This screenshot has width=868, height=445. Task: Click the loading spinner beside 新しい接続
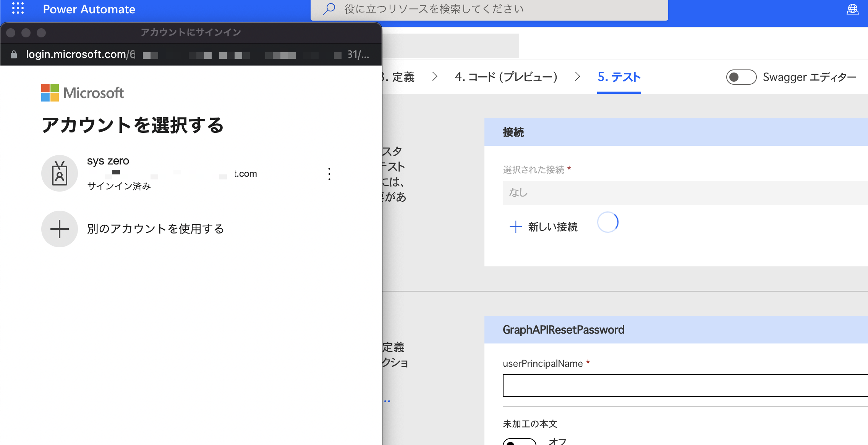coord(608,222)
